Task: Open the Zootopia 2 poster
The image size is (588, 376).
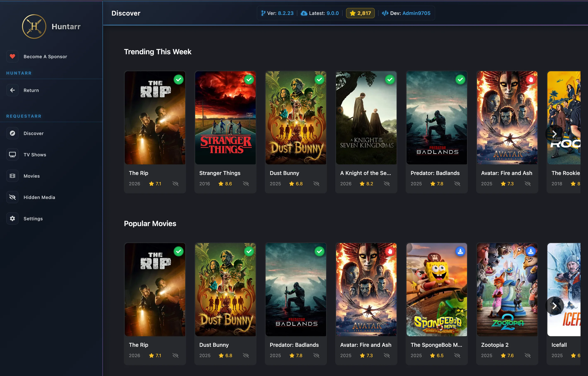Action: click(507, 289)
